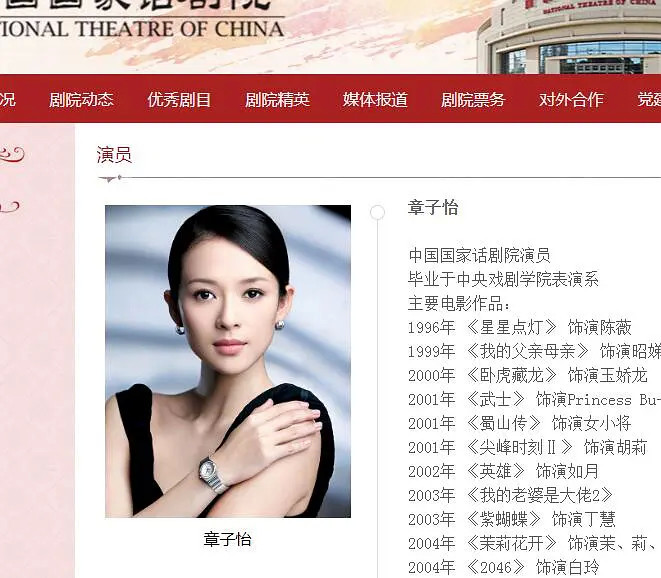
Task: Click the circle marker on the timeline line
Action: pyautogui.click(x=377, y=212)
